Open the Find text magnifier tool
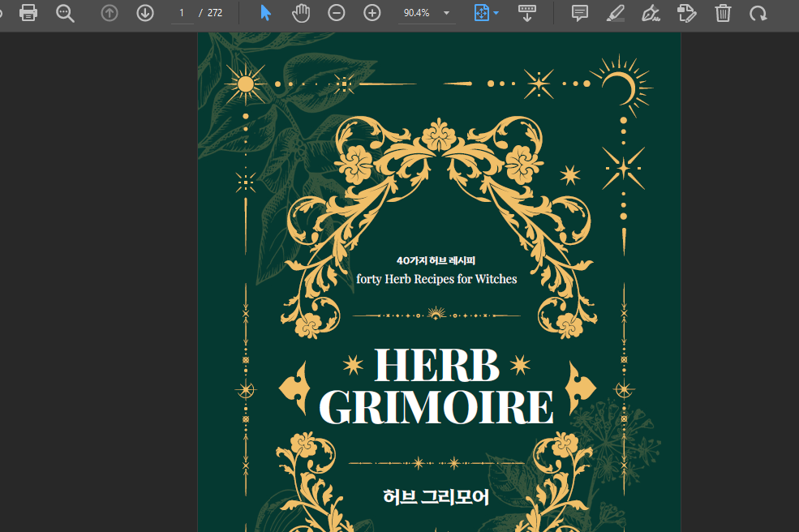The image size is (799, 532). click(65, 13)
